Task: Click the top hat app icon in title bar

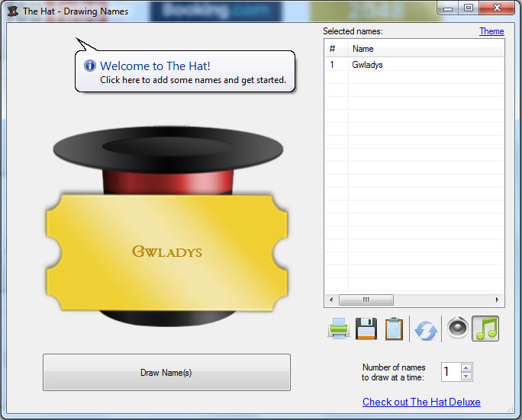Action: (x=13, y=11)
